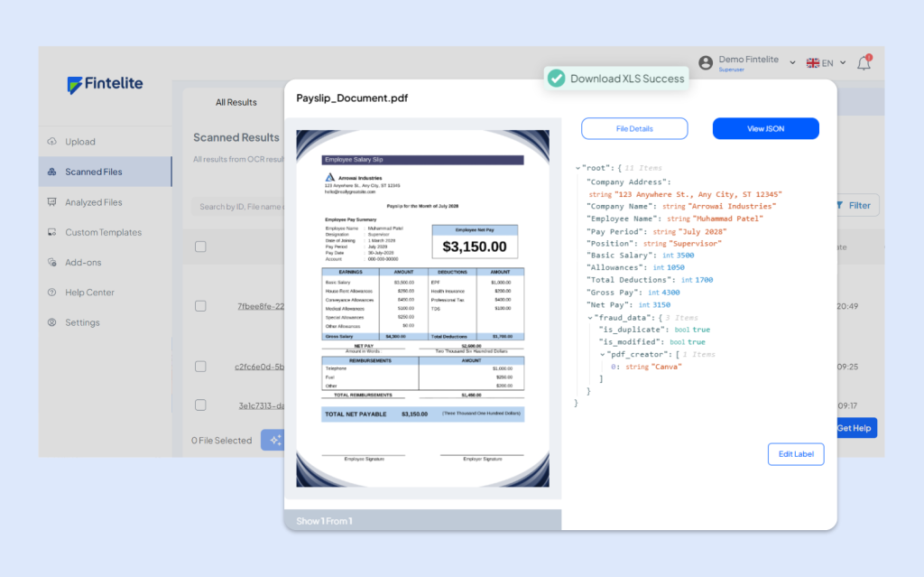Click the Upload cloud icon in sidebar
Screen dimensions: 924x577
[x=52, y=142]
